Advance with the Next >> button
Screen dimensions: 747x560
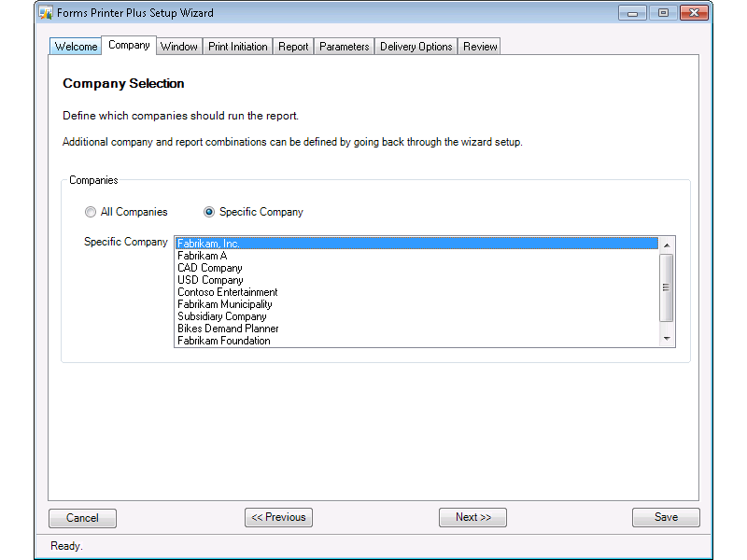click(x=472, y=517)
